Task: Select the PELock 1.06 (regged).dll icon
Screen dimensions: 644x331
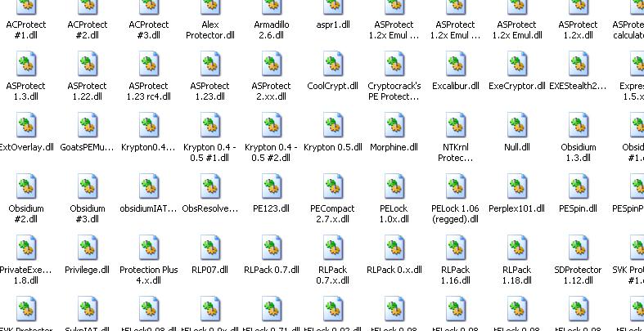Action: 456,186
